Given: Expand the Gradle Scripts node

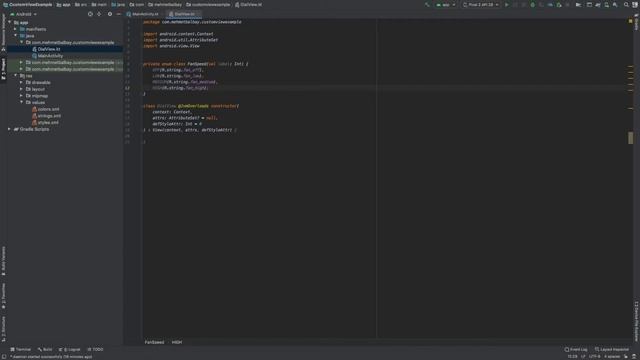Looking at the screenshot, I should pos(10,129).
